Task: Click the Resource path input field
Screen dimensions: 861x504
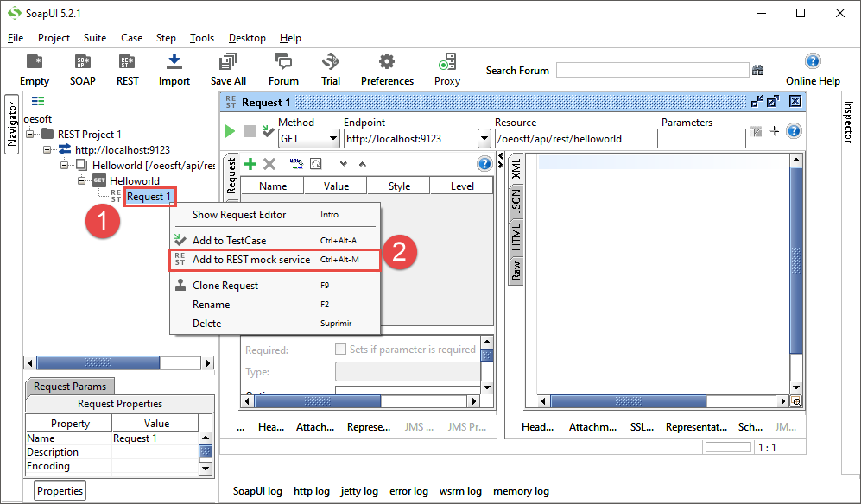Action: [x=576, y=139]
